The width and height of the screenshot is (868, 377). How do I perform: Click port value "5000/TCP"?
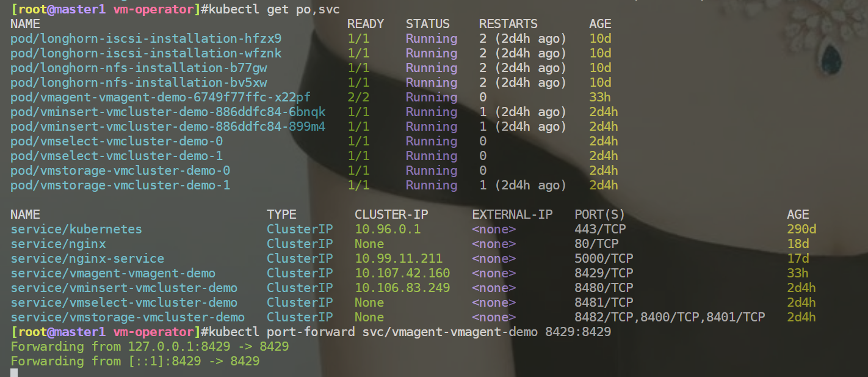pos(604,258)
